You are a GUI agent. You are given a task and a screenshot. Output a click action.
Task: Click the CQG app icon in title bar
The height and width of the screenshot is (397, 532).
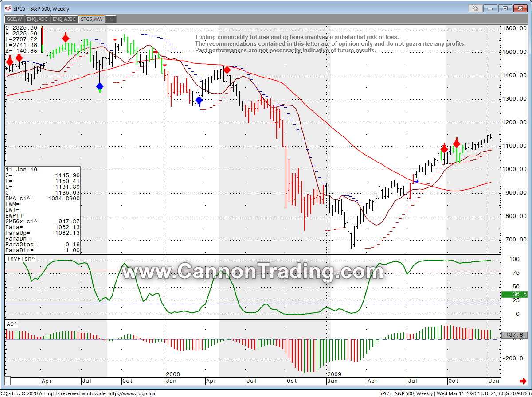[8, 8]
